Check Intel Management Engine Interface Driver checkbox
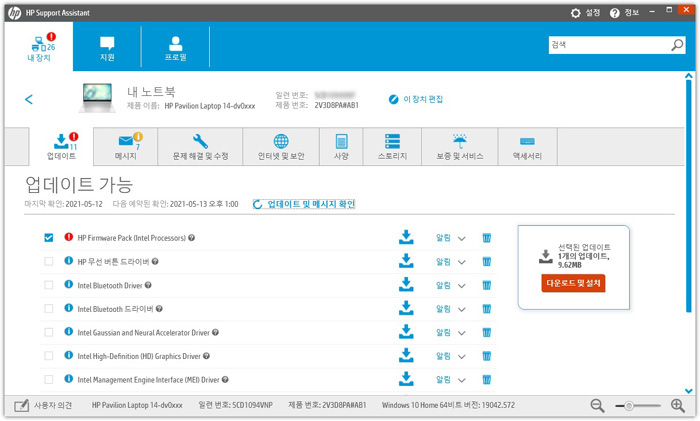The image size is (700, 421). pos(49,380)
